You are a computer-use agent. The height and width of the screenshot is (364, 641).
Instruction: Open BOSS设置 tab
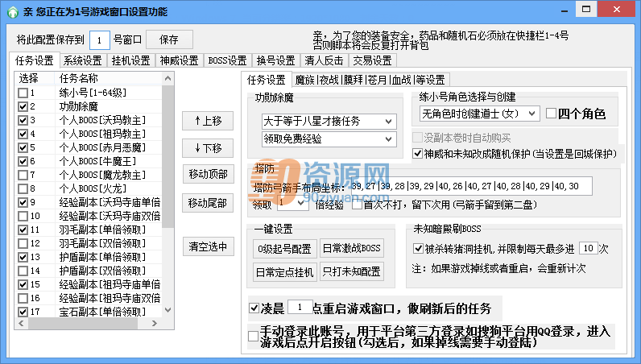tap(227, 60)
